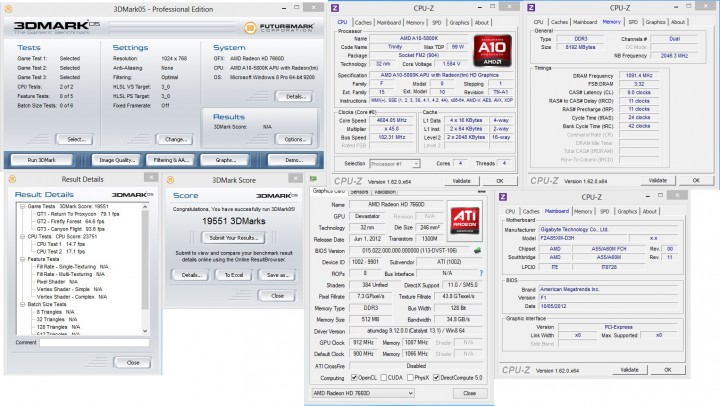
Task: Select 'GT3 - Canyon Flight' result row
Action: click(70, 229)
